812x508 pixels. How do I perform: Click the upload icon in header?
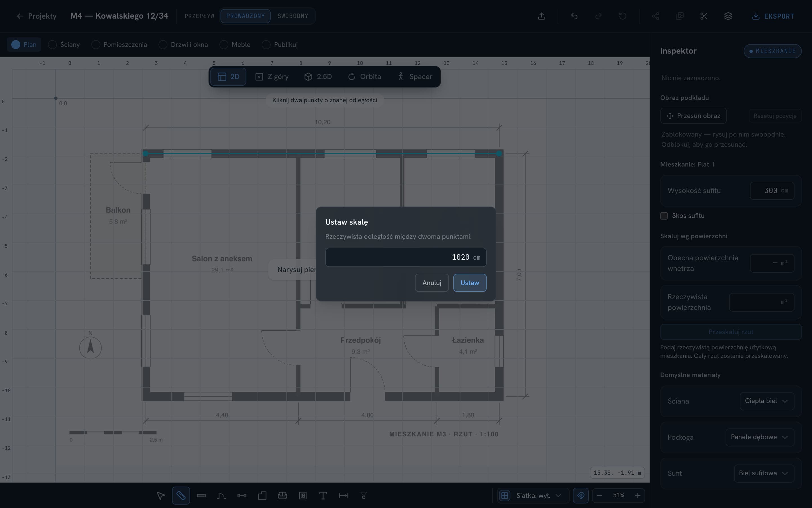coord(542,16)
